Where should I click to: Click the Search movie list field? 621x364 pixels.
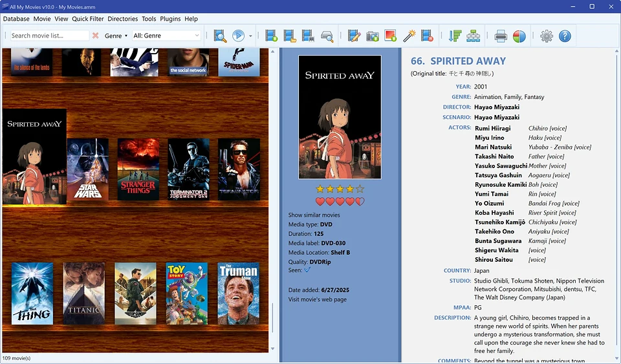point(50,36)
